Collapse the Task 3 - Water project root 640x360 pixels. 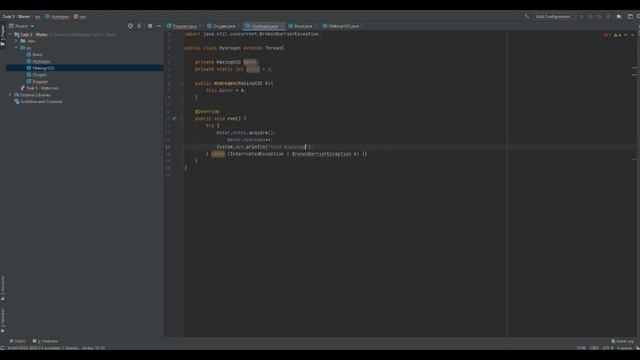[x=10, y=35]
